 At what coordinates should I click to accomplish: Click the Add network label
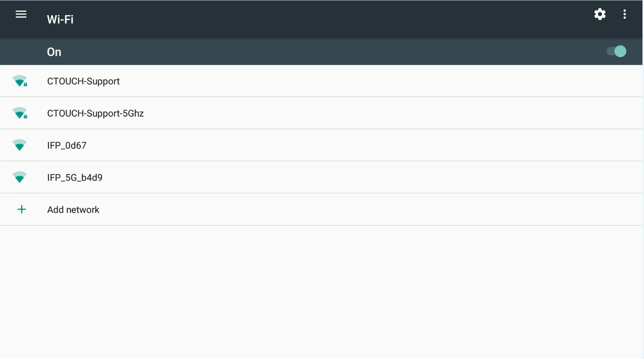tap(73, 210)
